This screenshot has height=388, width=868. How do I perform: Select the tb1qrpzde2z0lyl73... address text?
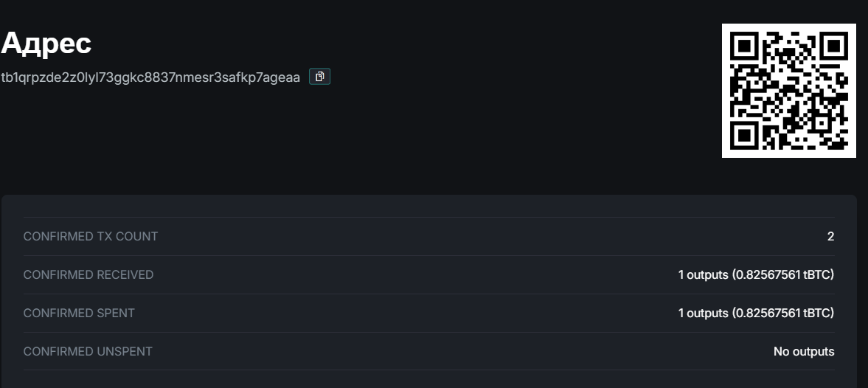pyautogui.click(x=150, y=77)
